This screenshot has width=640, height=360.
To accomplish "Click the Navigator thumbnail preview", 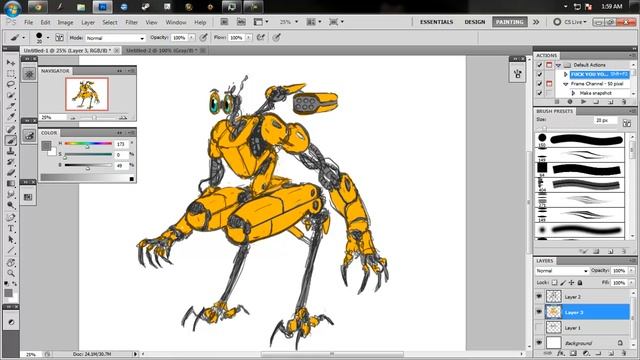I will (x=87, y=94).
